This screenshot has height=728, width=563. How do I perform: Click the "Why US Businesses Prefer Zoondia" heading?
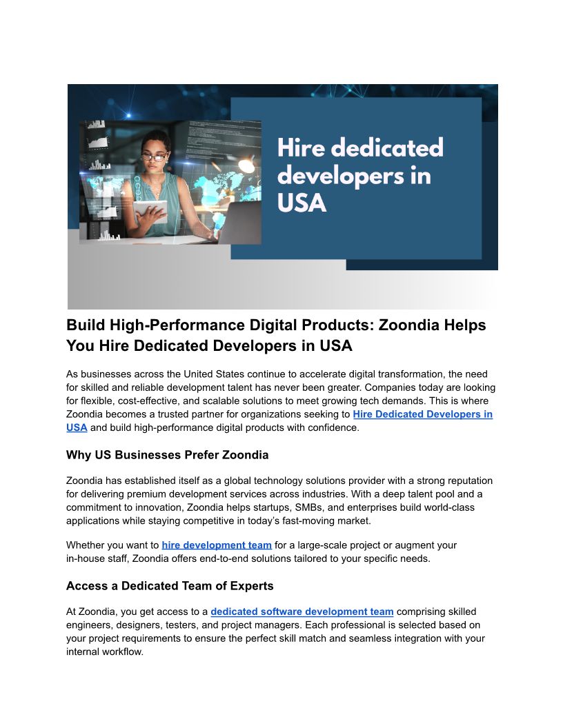(x=167, y=455)
